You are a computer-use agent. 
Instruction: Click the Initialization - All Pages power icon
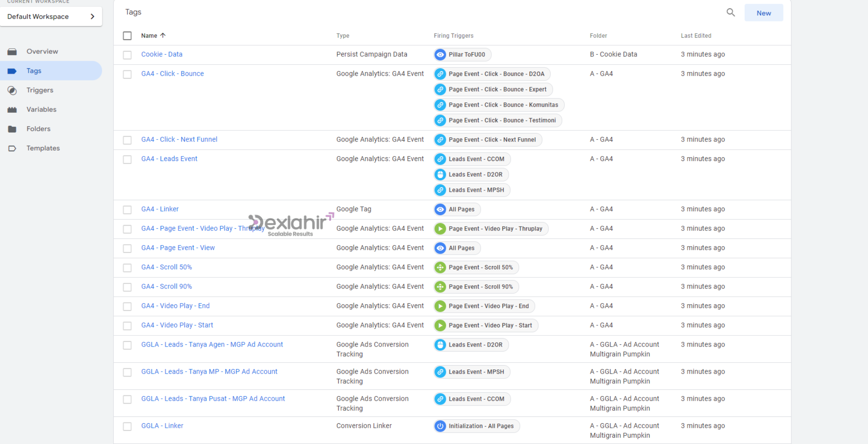pos(440,426)
